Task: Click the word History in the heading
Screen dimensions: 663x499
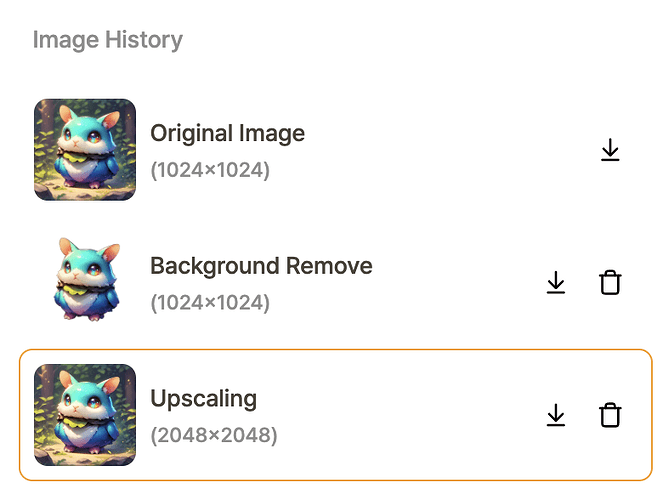Action: [x=144, y=40]
